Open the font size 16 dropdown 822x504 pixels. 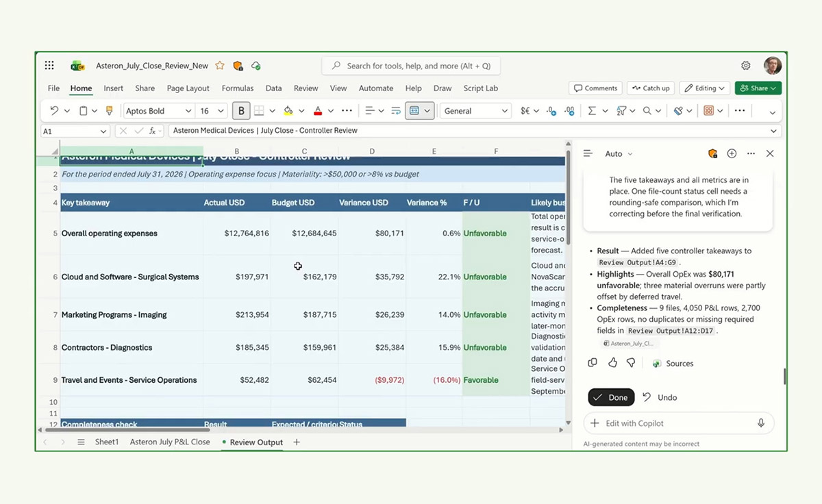(x=221, y=111)
